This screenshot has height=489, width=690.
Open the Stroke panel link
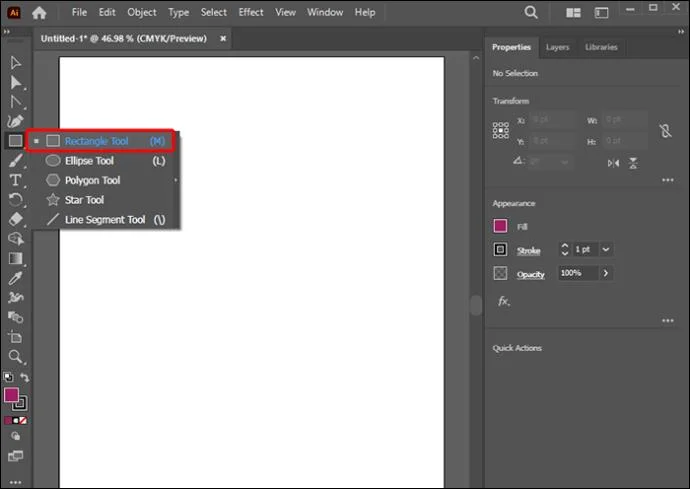(x=529, y=250)
